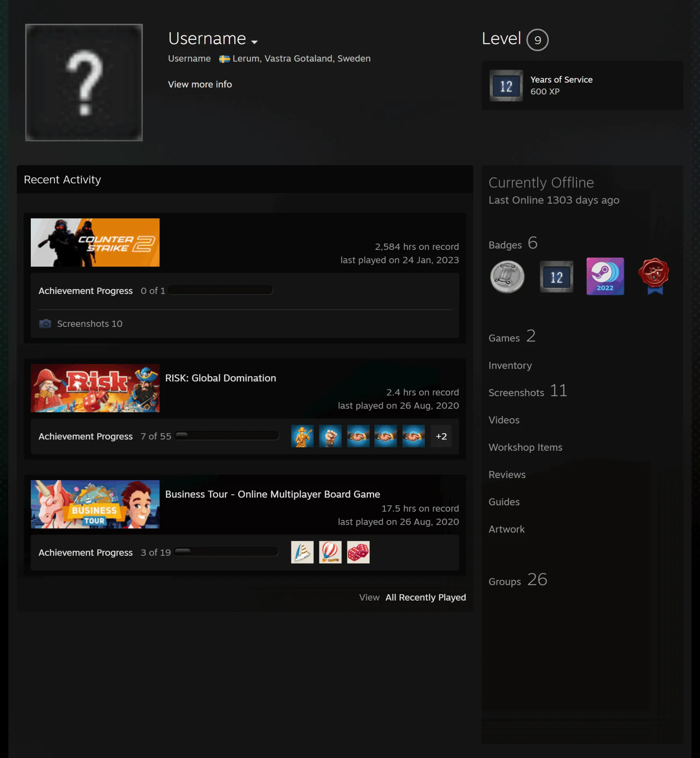700x758 pixels.
Task: Open Business Tour - Online Multiplayer Board Game title
Action: [x=273, y=494]
